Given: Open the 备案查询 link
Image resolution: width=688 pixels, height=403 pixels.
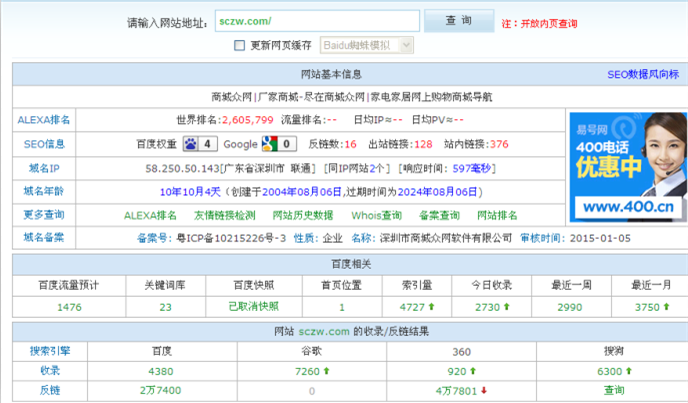Looking at the screenshot, I should point(439,216).
